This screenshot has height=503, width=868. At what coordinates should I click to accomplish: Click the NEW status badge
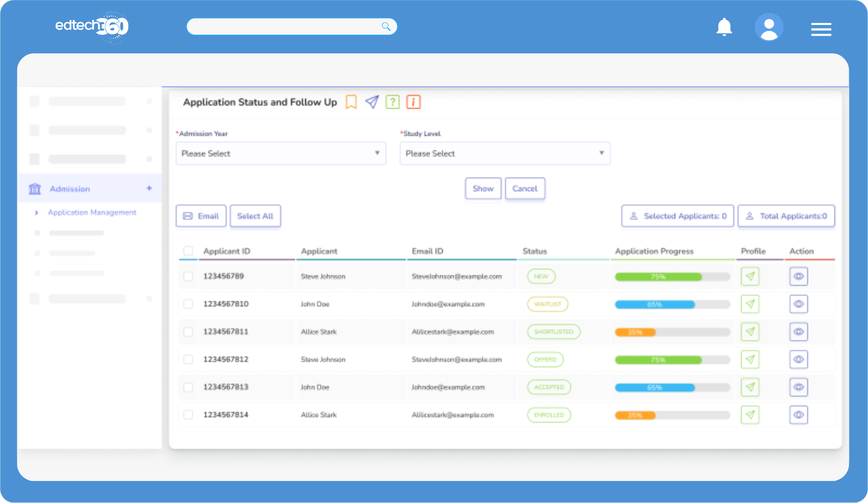541,276
